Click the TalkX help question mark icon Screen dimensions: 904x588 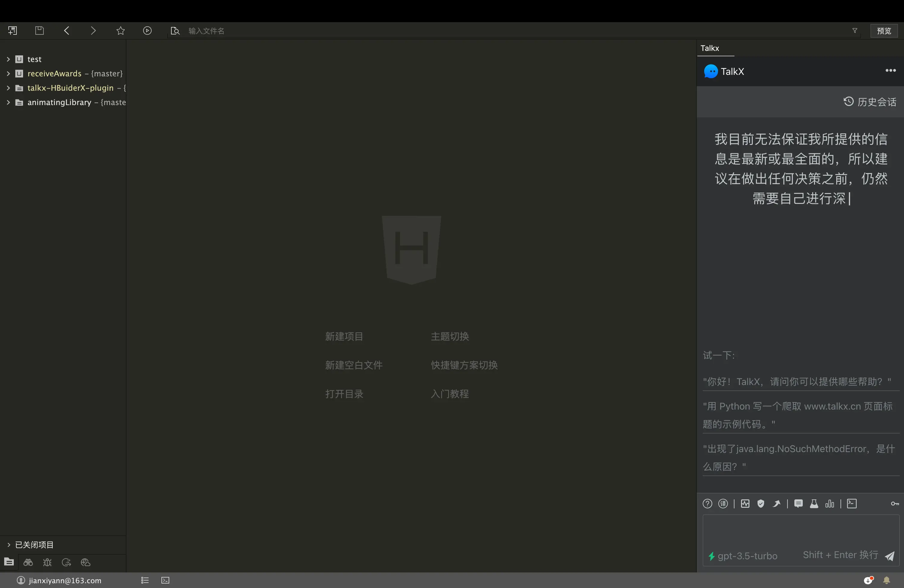[707, 504]
